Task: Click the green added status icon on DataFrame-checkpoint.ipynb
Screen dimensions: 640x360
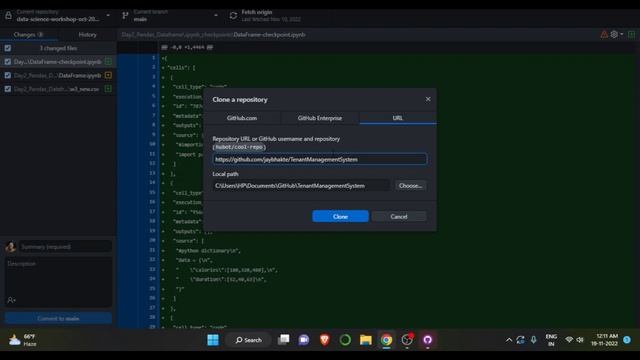Action: pyautogui.click(x=108, y=62)
